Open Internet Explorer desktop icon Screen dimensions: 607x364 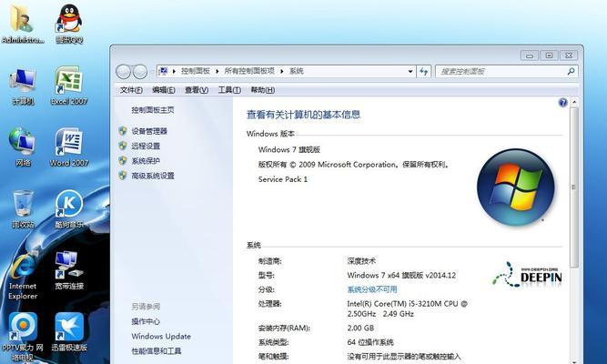(23, 276)
